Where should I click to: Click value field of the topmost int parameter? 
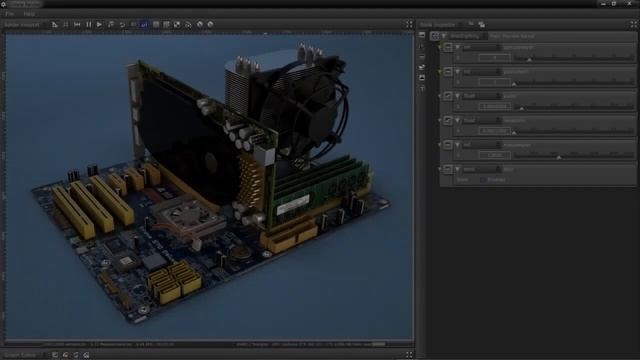pyautogui.click(x=495, y=58)
